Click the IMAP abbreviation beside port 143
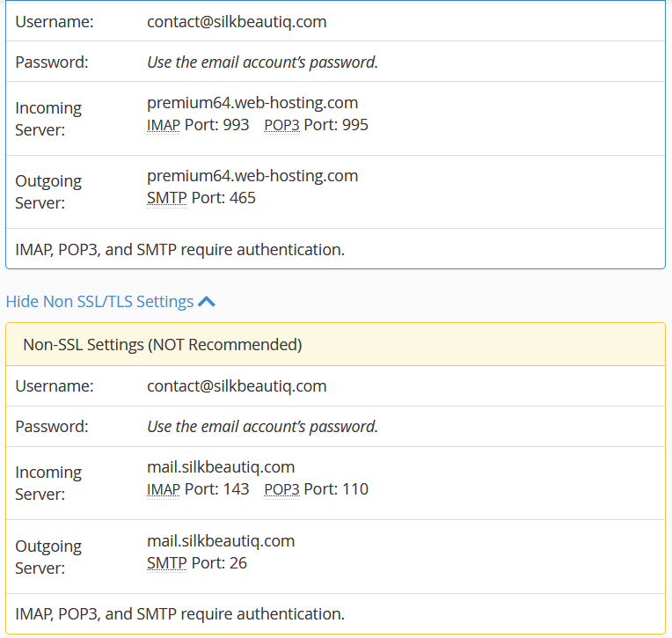 point(163,489)
